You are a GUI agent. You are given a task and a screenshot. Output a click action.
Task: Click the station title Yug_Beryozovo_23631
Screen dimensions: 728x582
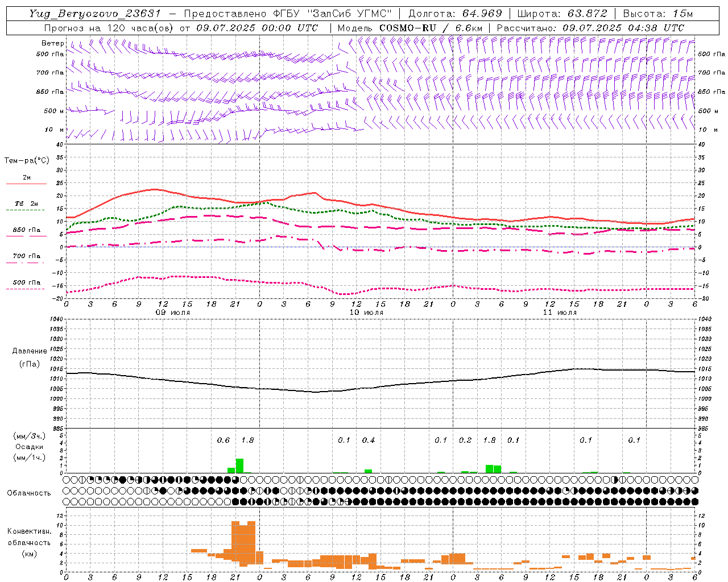96,14
